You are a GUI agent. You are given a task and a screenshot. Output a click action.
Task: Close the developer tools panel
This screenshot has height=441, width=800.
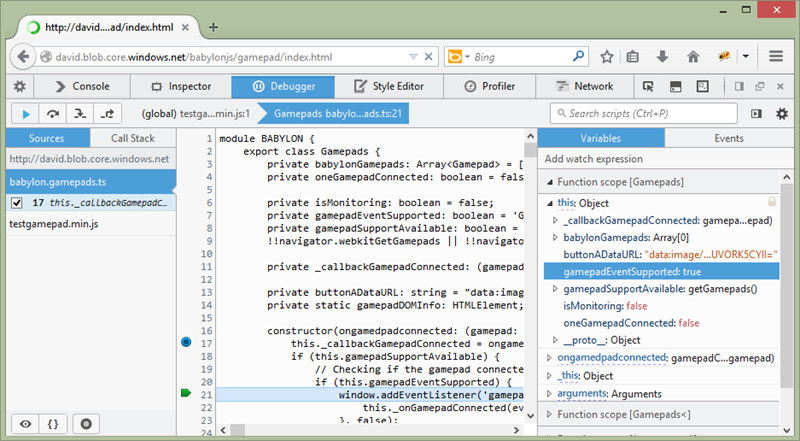pyautogui.click(x=780, y=86)
